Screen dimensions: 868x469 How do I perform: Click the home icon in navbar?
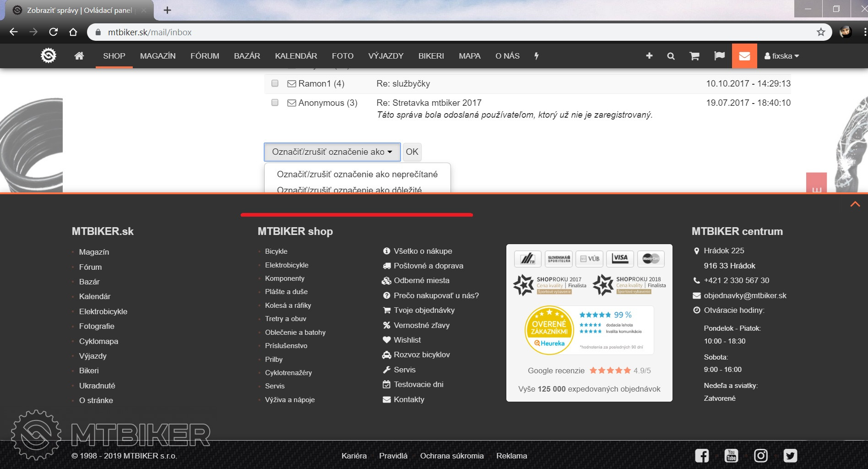[x=79, y=56]
